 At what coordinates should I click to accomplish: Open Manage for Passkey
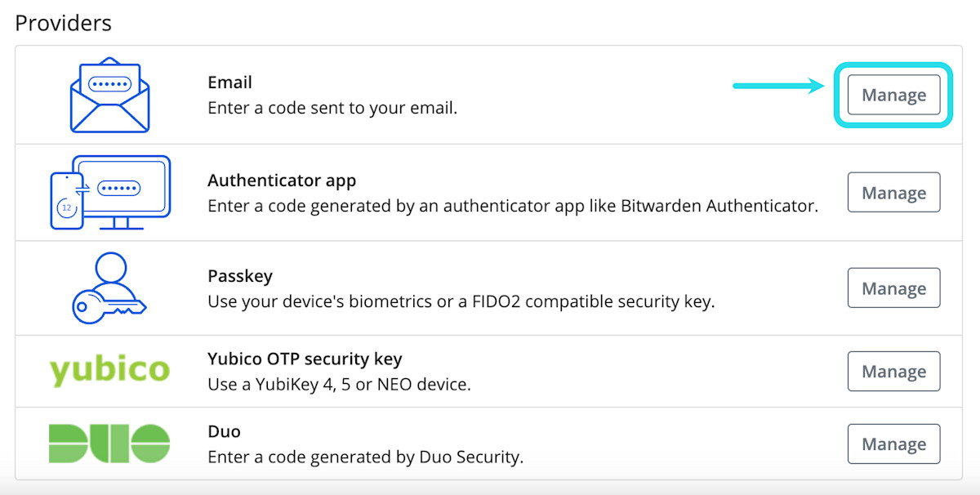point(893,288)
